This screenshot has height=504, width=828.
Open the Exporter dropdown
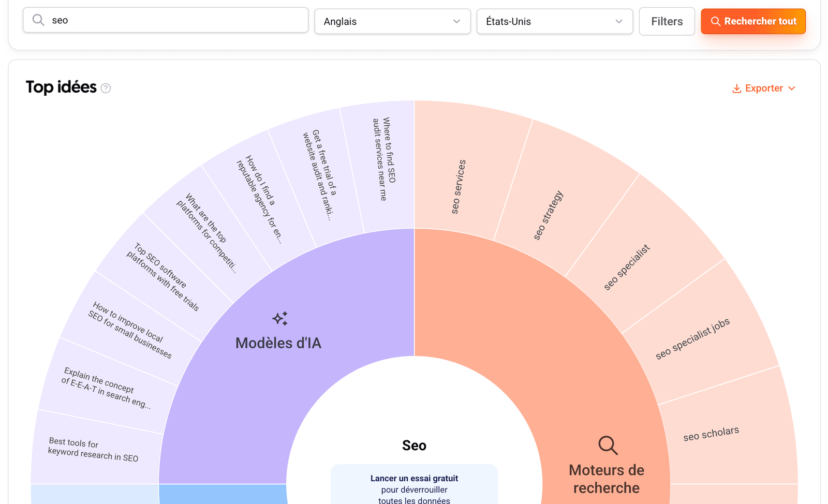[764, 88]
